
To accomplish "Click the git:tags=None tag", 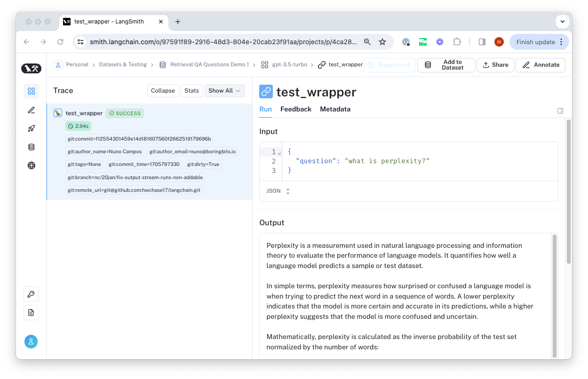I will (84, 164).
